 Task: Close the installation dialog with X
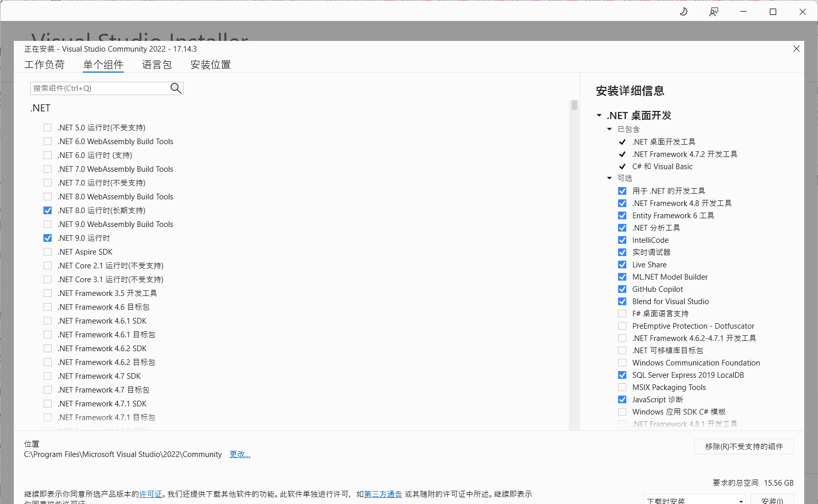click(x=796, y=49)
